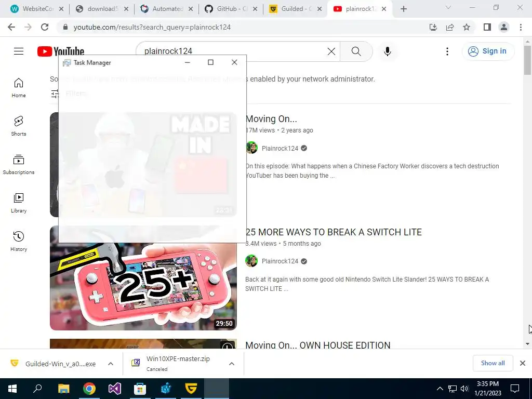This screenshot has width=532, height=399.
Task: Open the Moving On... video title
Action: click(x=271, y=119)
